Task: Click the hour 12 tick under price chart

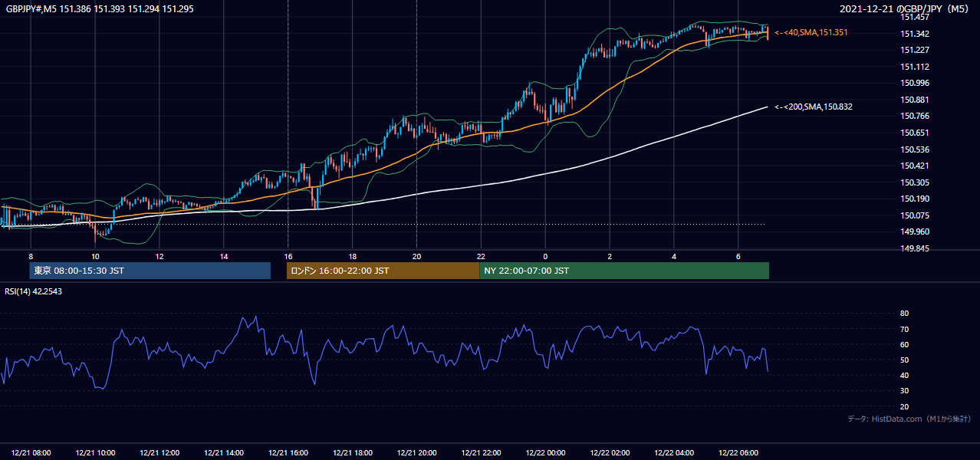Action: [159, 256]
